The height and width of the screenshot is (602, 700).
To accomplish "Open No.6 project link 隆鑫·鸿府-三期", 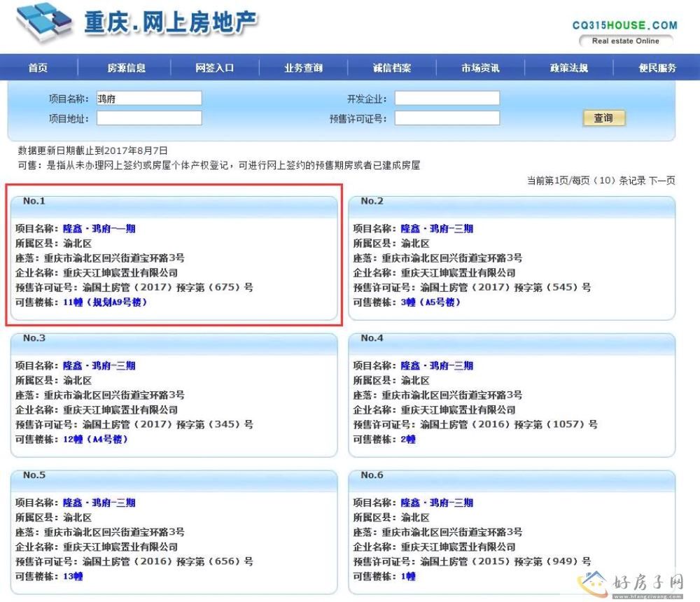I will [x=437, y=503].
